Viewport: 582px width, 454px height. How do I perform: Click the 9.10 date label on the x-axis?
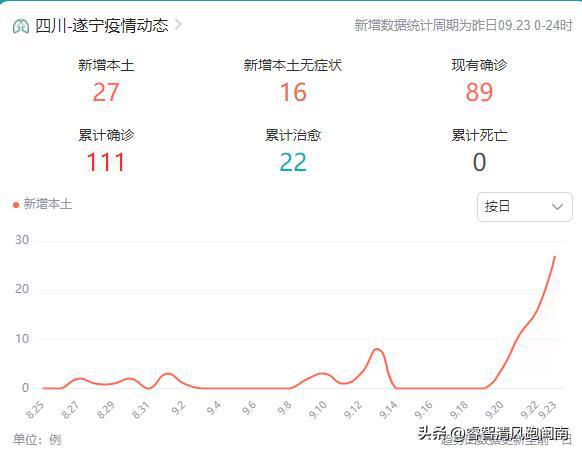click(x=318, y=410)
